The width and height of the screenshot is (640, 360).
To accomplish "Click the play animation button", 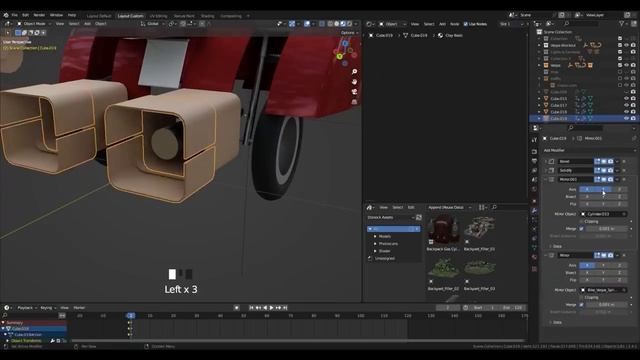I will (271, 308).
